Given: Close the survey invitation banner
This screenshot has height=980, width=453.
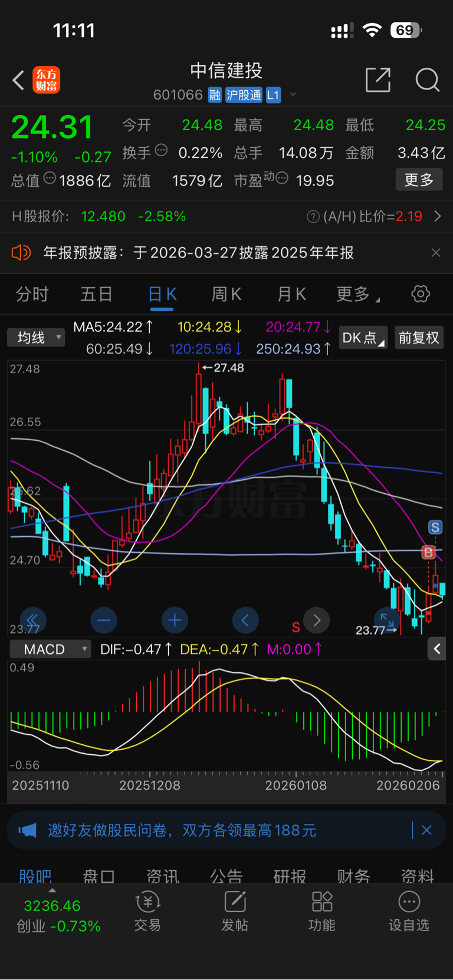Looking at the screenshot, I should tap(427, 830).
